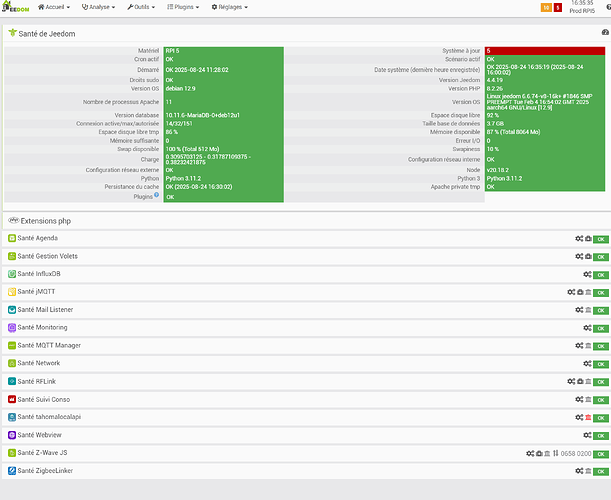Click the building icon in Santé MQTT Manager row

pyautogui.click(x=588, y=346)
